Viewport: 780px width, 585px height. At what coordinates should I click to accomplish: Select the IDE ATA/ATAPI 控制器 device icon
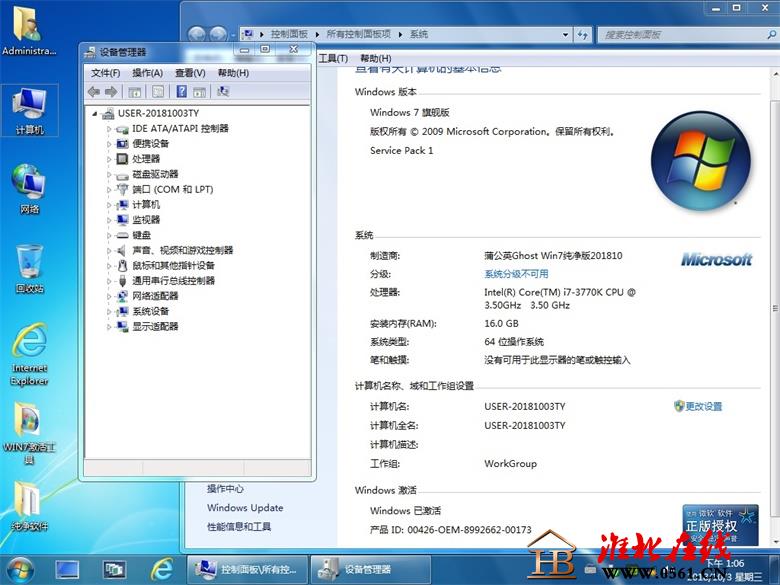click(x=122, y=129)
